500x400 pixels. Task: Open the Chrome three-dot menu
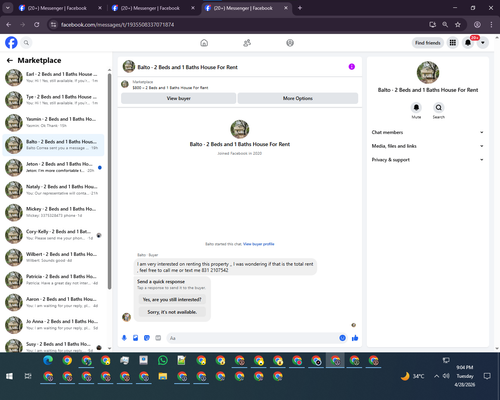tap(491, 25)
